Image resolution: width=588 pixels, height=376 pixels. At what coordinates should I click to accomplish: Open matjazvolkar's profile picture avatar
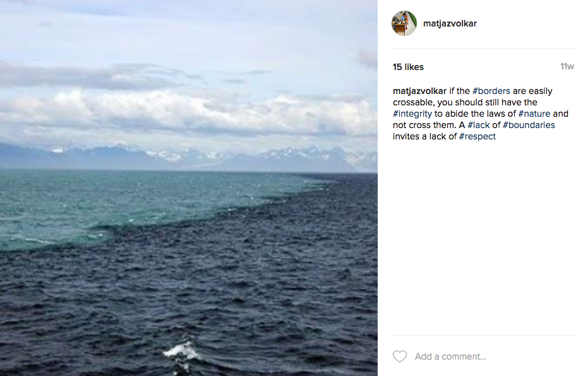click(404, 23)
